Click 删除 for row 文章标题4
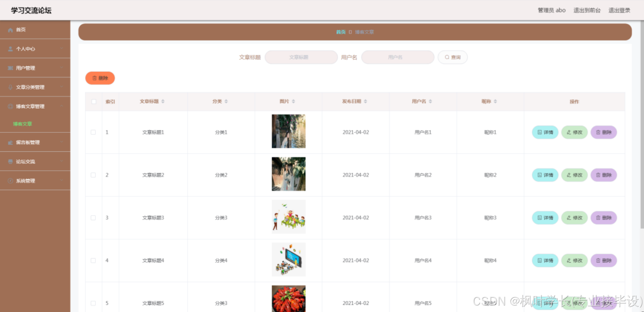 click(604, 261)
